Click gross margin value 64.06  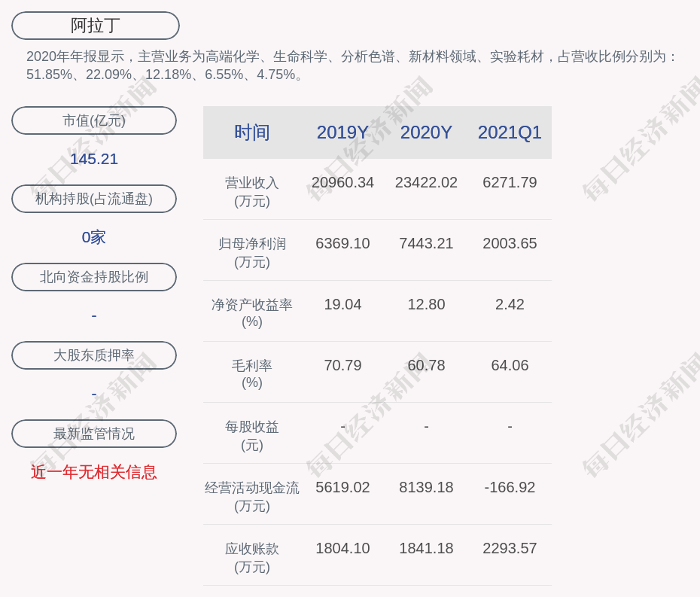(x=510, y=365)
